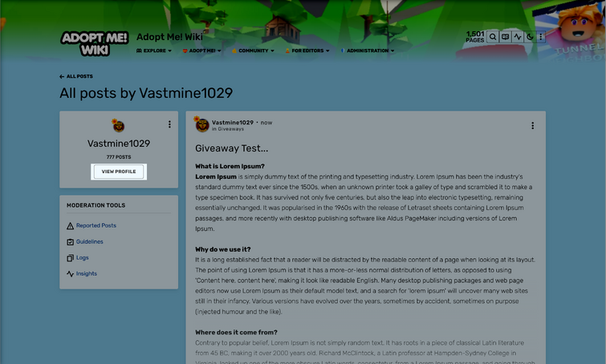
Task: Expand the Explore dropdown menu
Action: [154, 51]
